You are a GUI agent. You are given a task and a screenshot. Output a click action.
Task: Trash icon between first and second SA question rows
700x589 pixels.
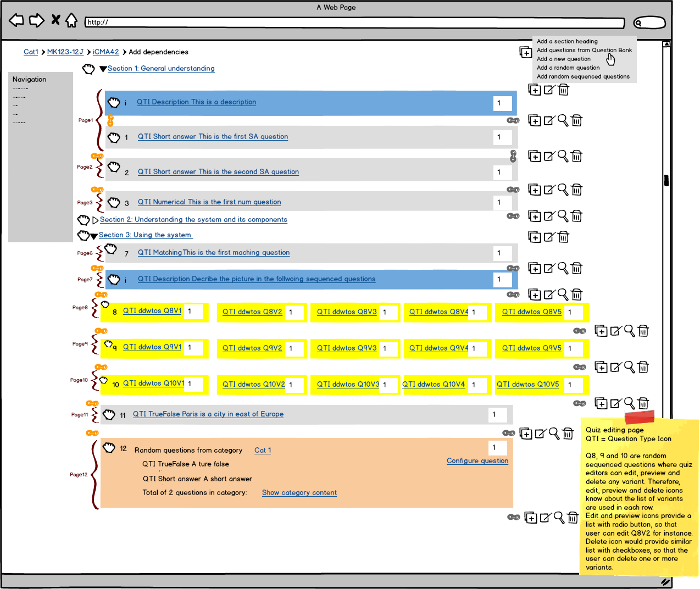click(577, 157)
